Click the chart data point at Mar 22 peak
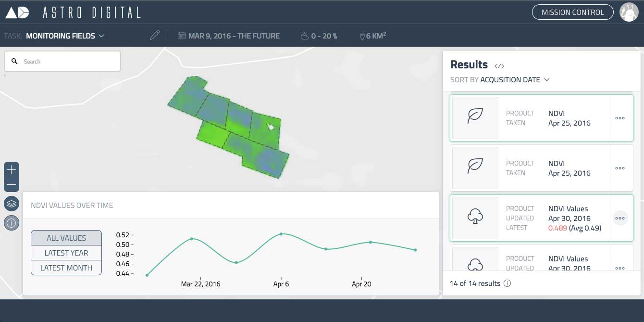Viewport: 644px width, 322px height. coord(192,239)
